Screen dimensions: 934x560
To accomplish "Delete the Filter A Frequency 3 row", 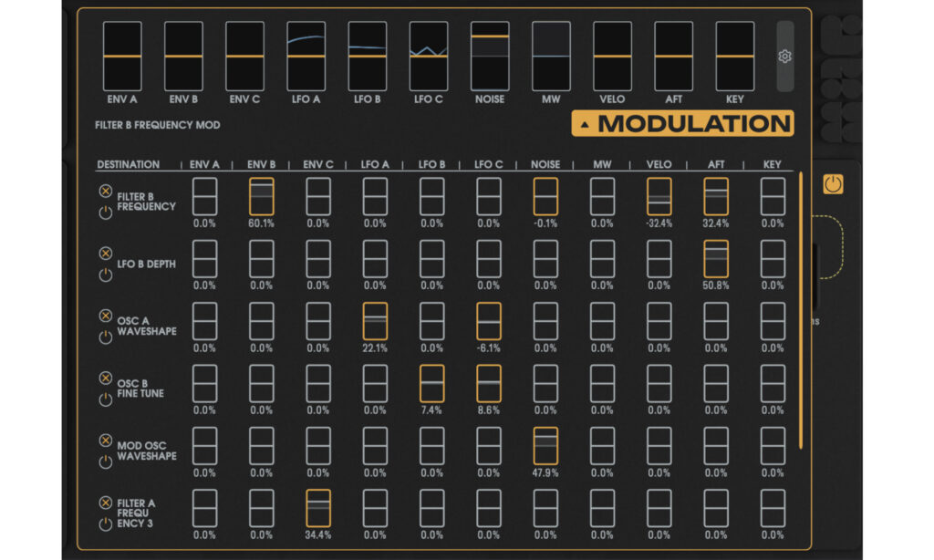I will (105, 502).
